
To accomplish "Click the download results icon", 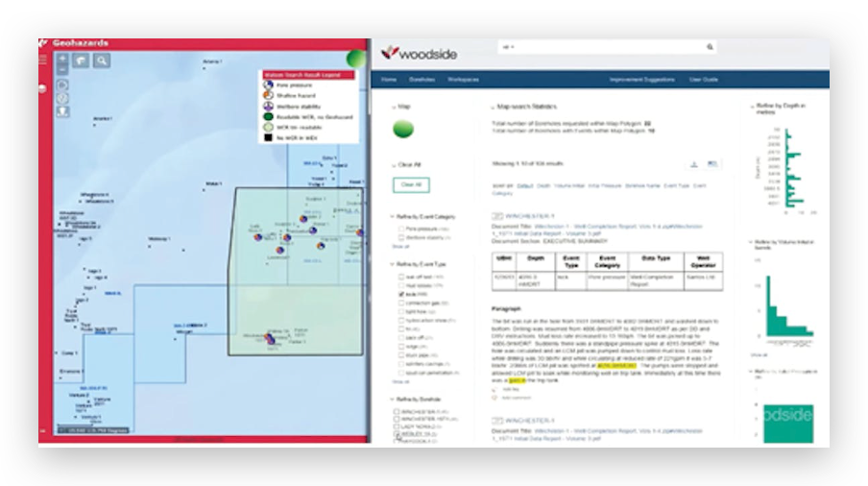I will 693,164.
